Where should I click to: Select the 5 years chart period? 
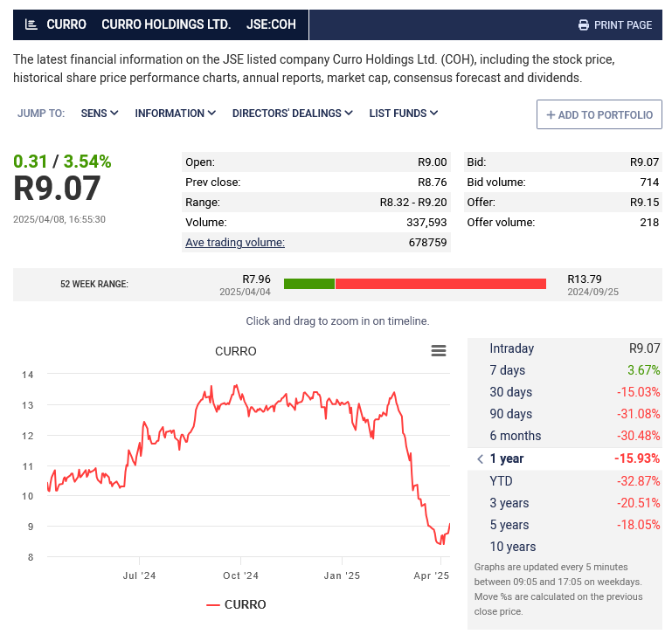[x=565, y=525]
